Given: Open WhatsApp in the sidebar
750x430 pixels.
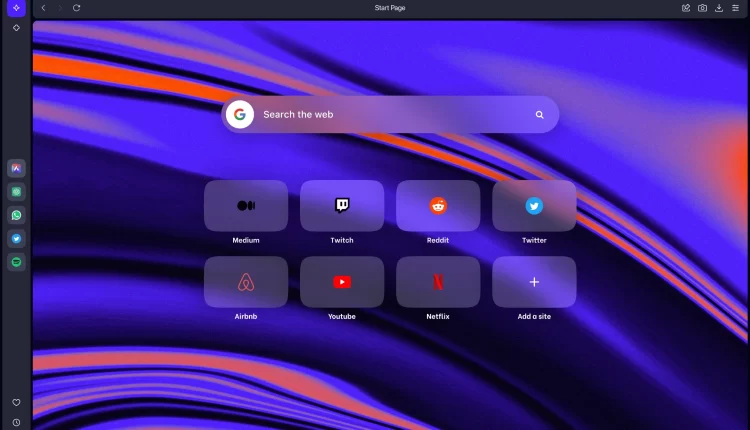Looking at the screenshot, I should coord(16,215).
